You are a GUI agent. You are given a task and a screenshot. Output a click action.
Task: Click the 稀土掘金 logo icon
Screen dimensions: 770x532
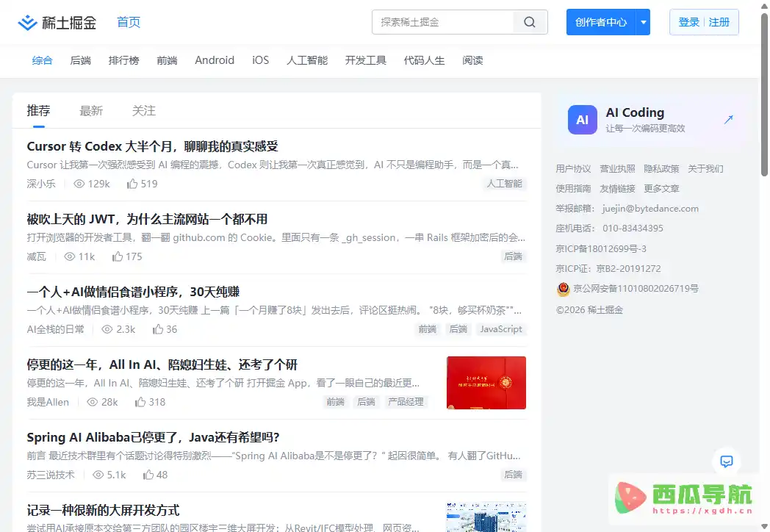(x=27, y=23)
